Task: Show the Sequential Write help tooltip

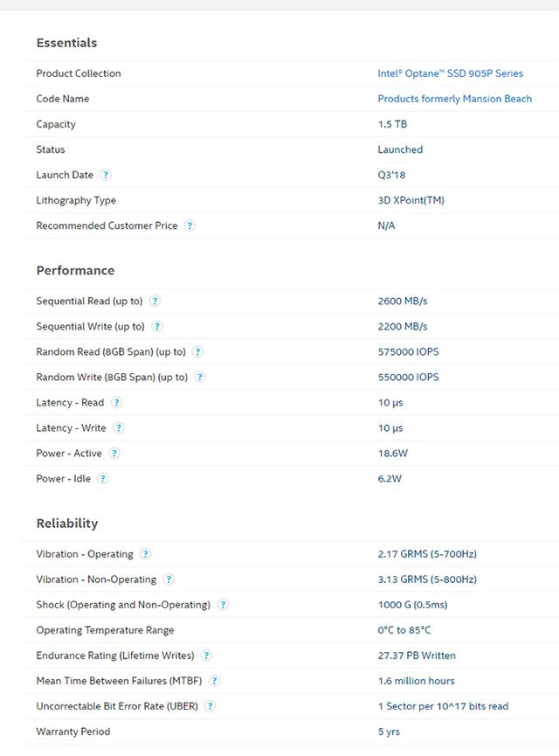Action: [x=156, y=326]
